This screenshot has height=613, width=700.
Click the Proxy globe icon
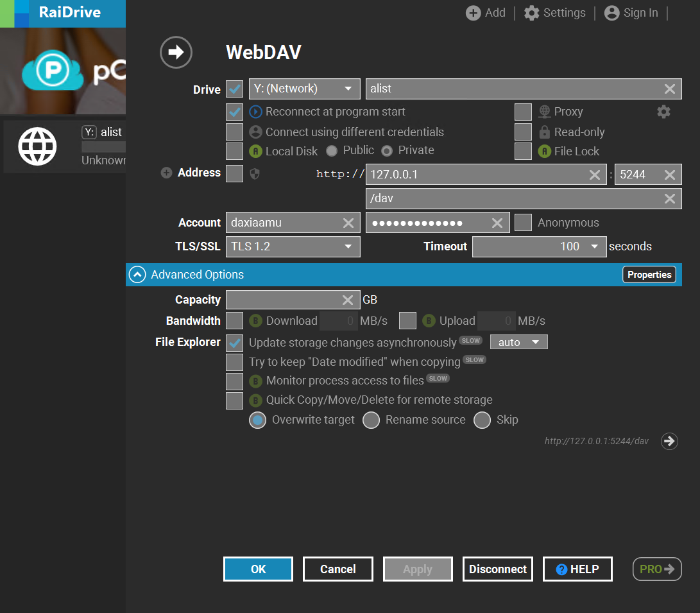tap(544, 112)
